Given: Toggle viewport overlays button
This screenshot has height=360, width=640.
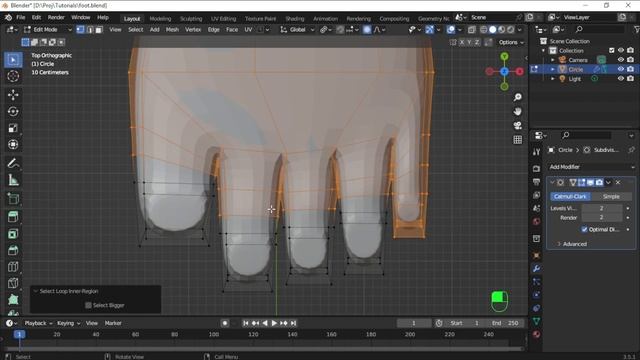Looking at the screenshot, I should tap(451, 29).
